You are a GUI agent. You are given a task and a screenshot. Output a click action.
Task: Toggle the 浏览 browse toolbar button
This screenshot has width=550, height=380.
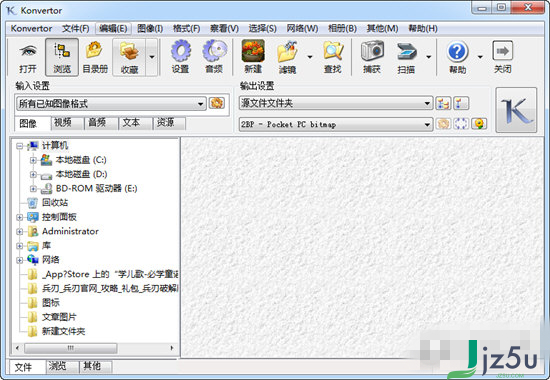pyautogui.click(x=62, y=57)
